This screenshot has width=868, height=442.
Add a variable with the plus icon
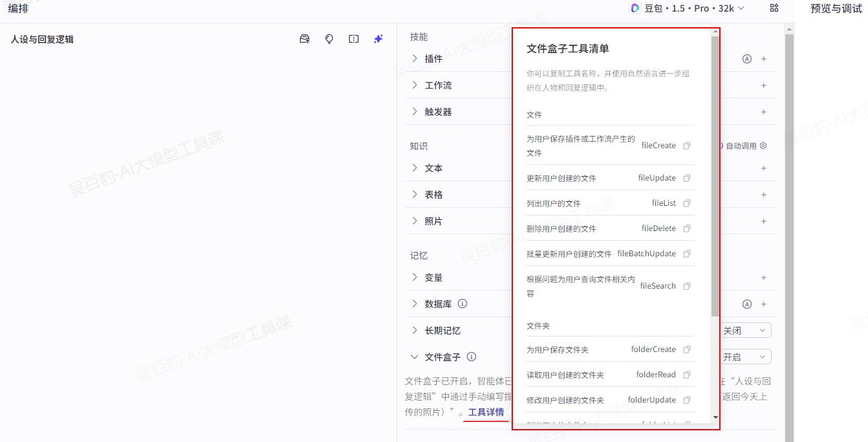[x=764, y=278]
